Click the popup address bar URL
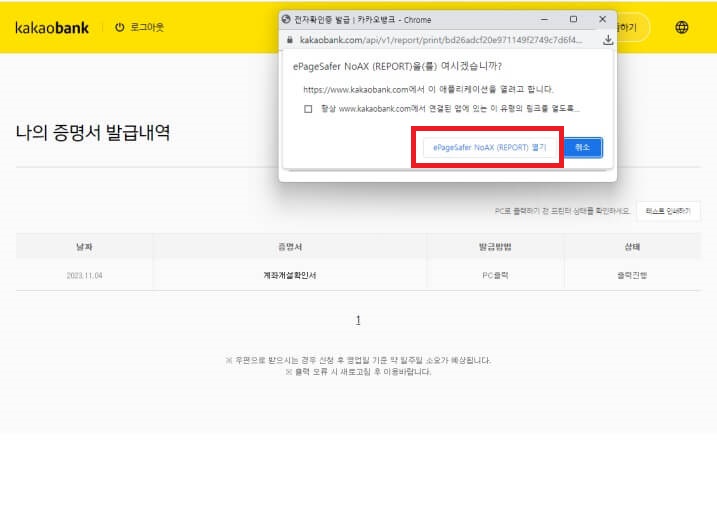Image resolution: width=717 pixels, height=524 pixels. pyautogui.click(x=441, y=40)
